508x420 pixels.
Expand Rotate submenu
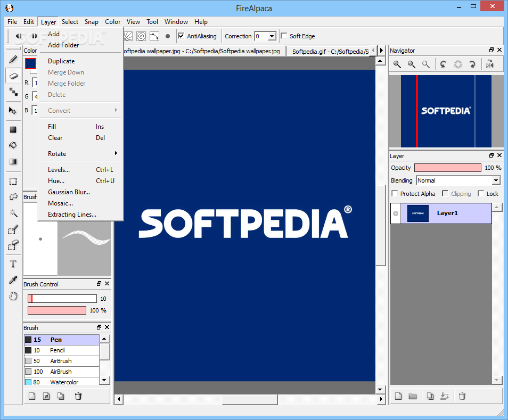(x=80, y=153)
